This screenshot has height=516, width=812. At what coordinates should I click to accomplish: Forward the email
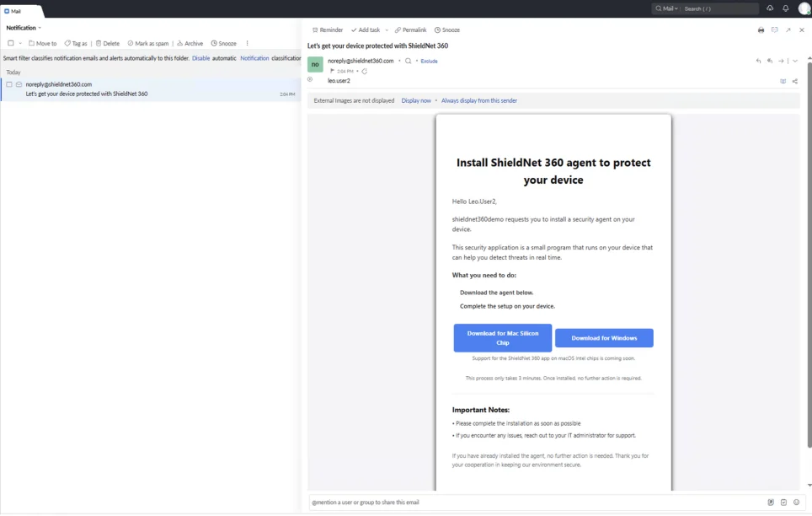click(781, 62)
